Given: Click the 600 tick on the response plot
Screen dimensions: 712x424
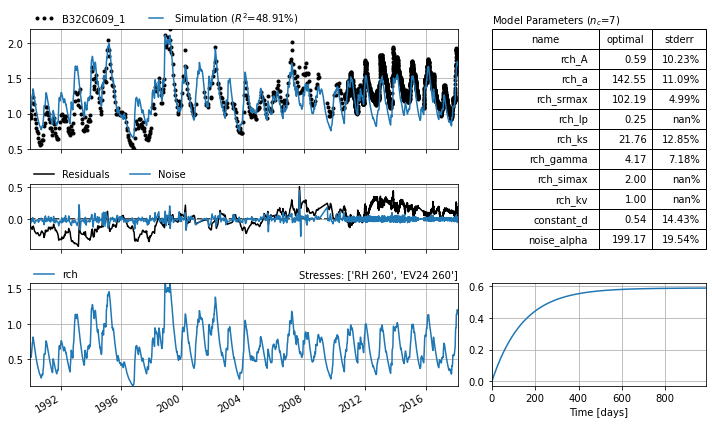Looking at the screenshot, I should tap(622, 398).
